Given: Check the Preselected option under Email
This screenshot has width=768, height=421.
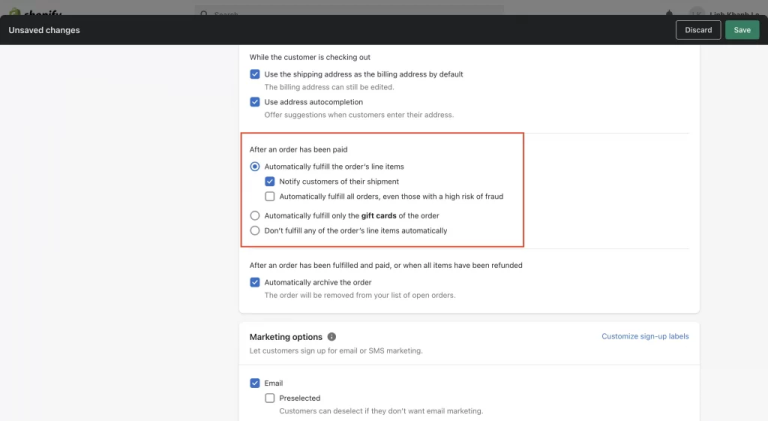Looking at the screenshot, I should 270,398.
